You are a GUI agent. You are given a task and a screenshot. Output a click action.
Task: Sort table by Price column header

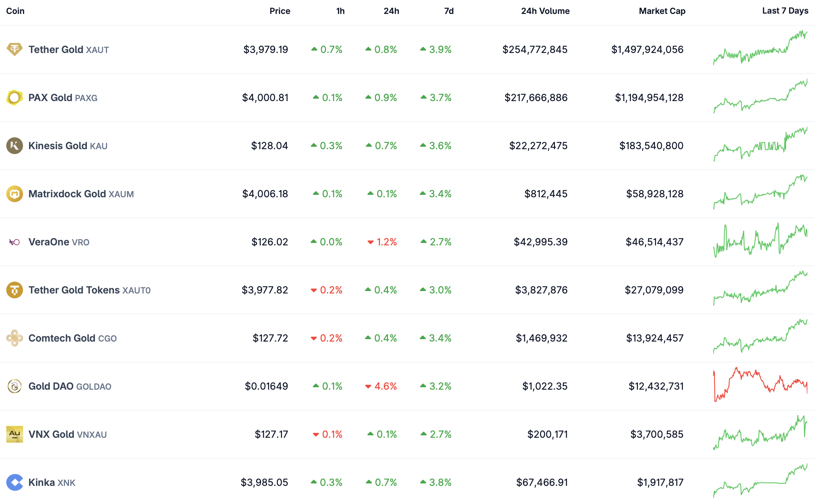point(280,11)
